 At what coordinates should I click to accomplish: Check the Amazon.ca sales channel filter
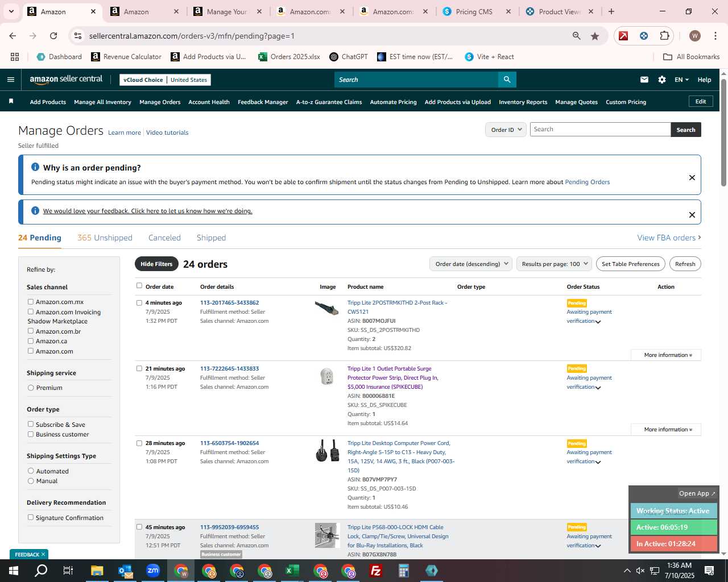[x=31, y=341]
